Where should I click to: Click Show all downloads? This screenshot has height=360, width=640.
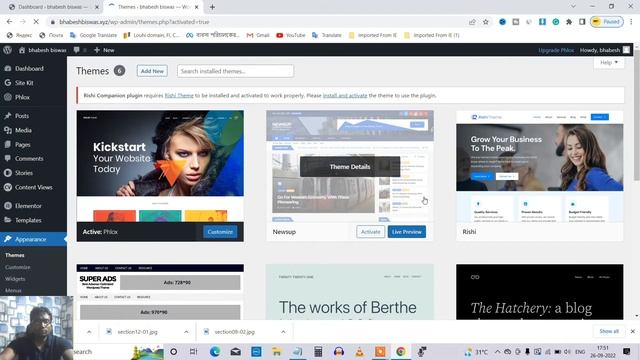(x=609, y=331)
